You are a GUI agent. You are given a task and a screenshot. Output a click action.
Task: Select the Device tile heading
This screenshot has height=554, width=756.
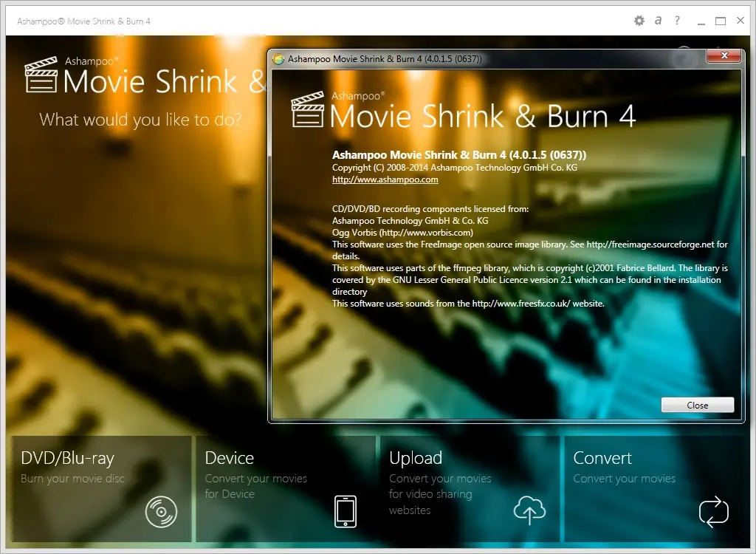230,457
